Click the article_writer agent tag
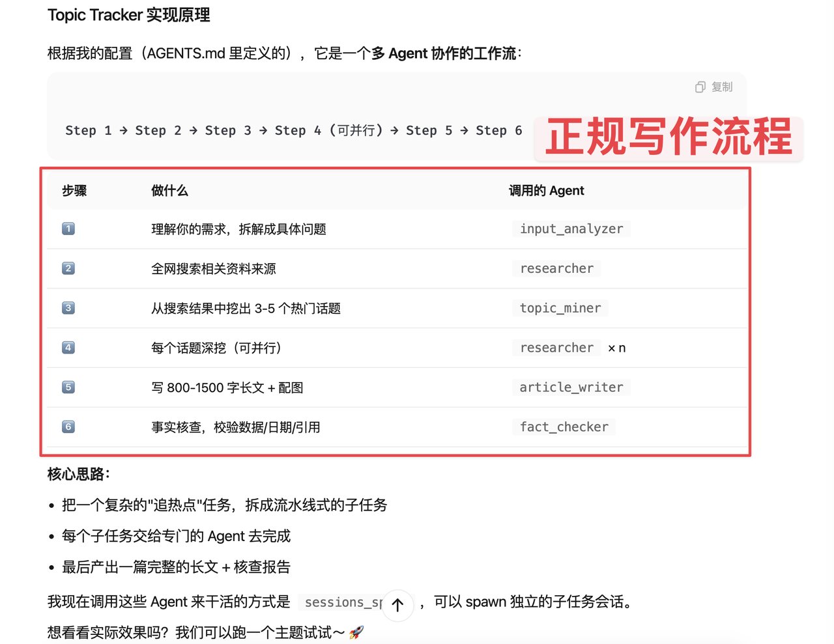 571,387
